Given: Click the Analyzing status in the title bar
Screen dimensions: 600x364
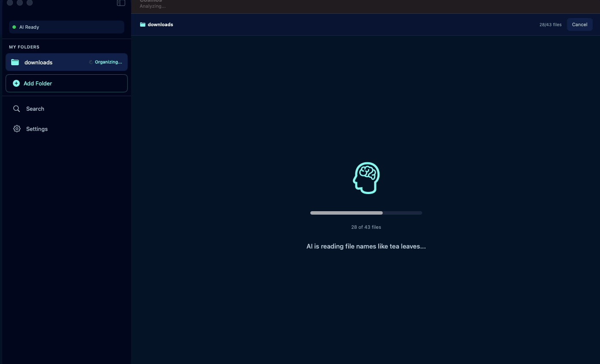Looking at the screenshot, I should click(x=152, y=6).
